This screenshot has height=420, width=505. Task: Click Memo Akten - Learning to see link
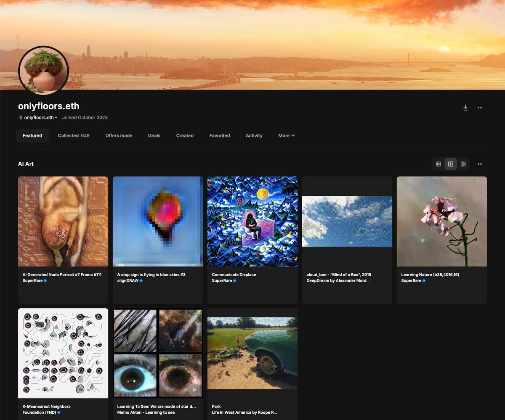[x=146, y=413]
